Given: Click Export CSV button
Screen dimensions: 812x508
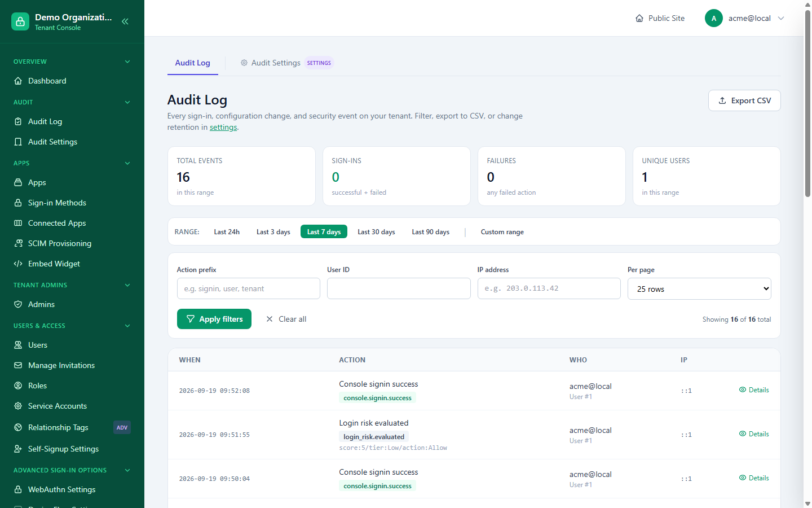Looking at the screenshot, I should point(744,100).
